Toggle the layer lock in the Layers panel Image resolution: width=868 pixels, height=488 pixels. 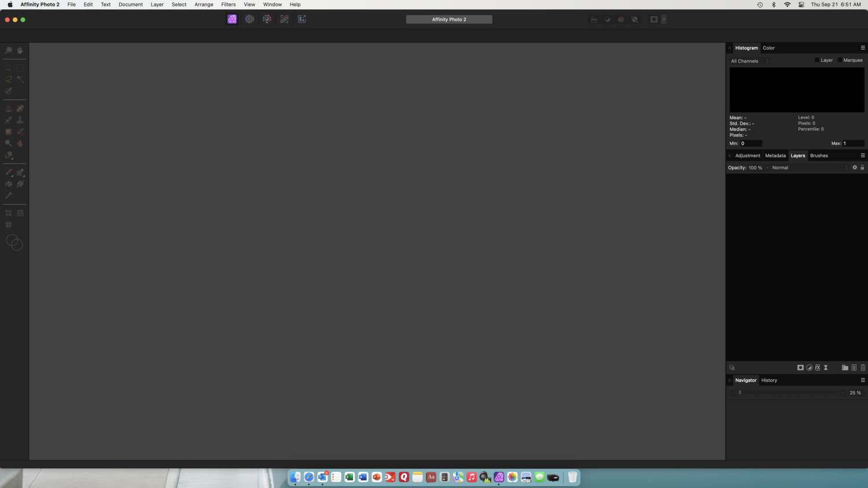[x=862, y=168]
